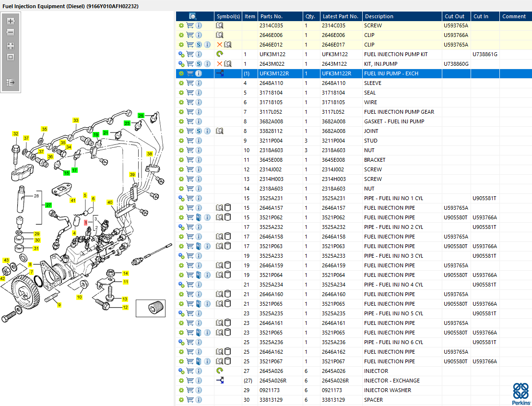Click the Cut In column header

pos(485,16)
